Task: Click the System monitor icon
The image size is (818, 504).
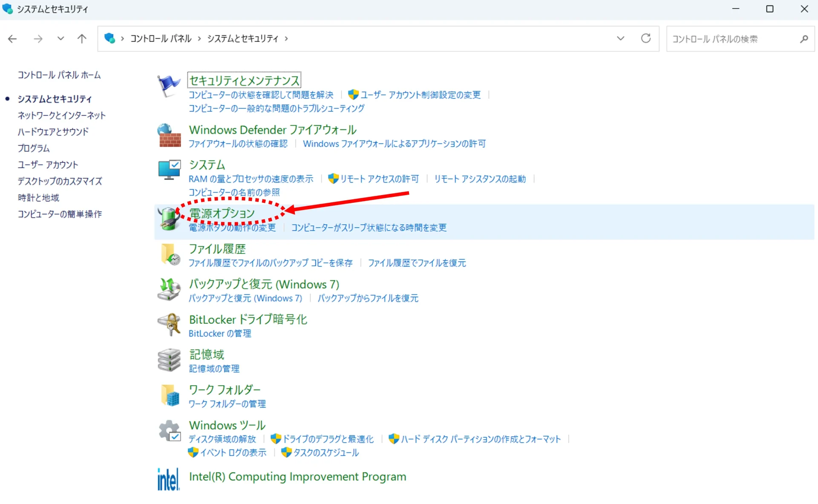Action: click(x=169, y=170)
